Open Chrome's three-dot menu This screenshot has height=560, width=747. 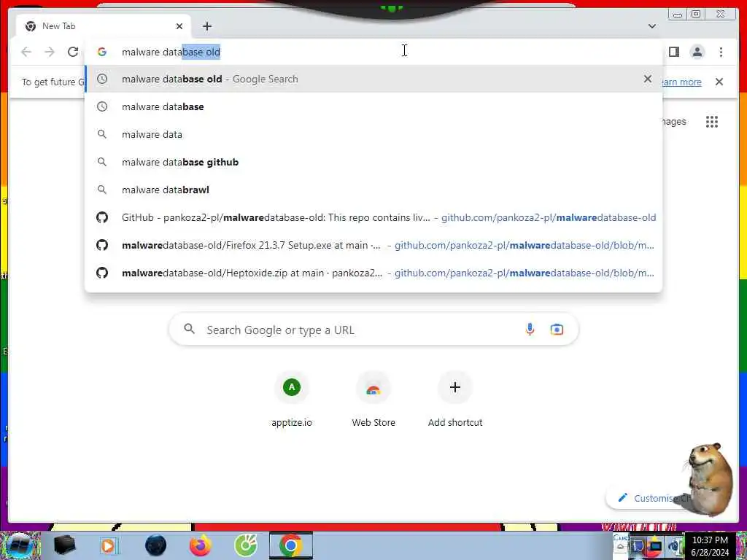tap(721, 52)
